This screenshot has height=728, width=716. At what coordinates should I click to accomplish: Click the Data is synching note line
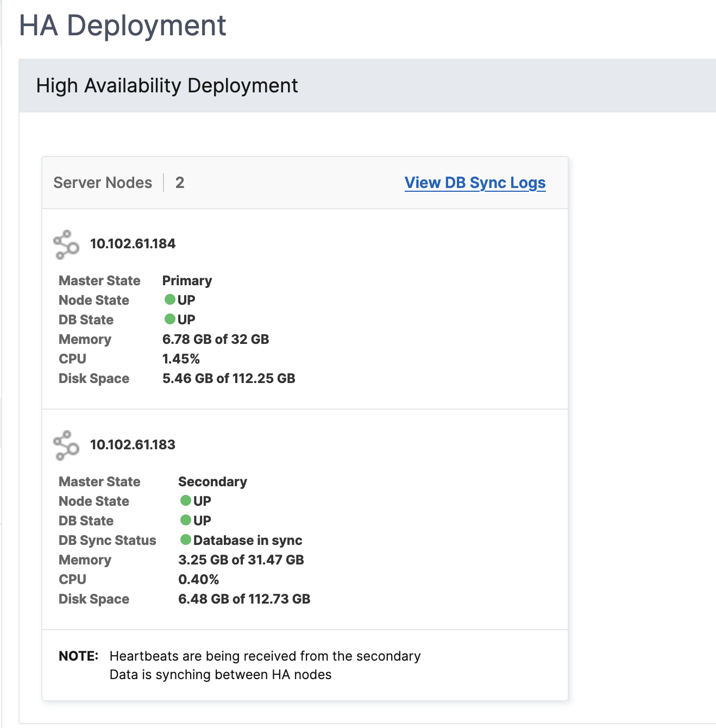click(221, 675)
